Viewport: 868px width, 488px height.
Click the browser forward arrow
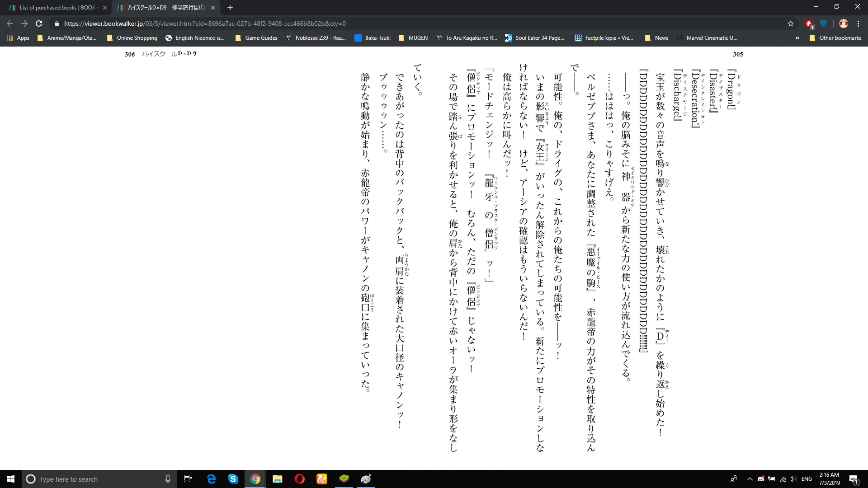(x=24, y=23)
